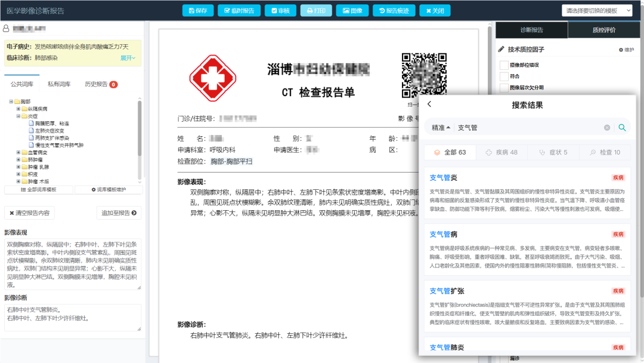Click the 维护 gear icon in quality panel
644x363 pixels.
tap(626, 50)
